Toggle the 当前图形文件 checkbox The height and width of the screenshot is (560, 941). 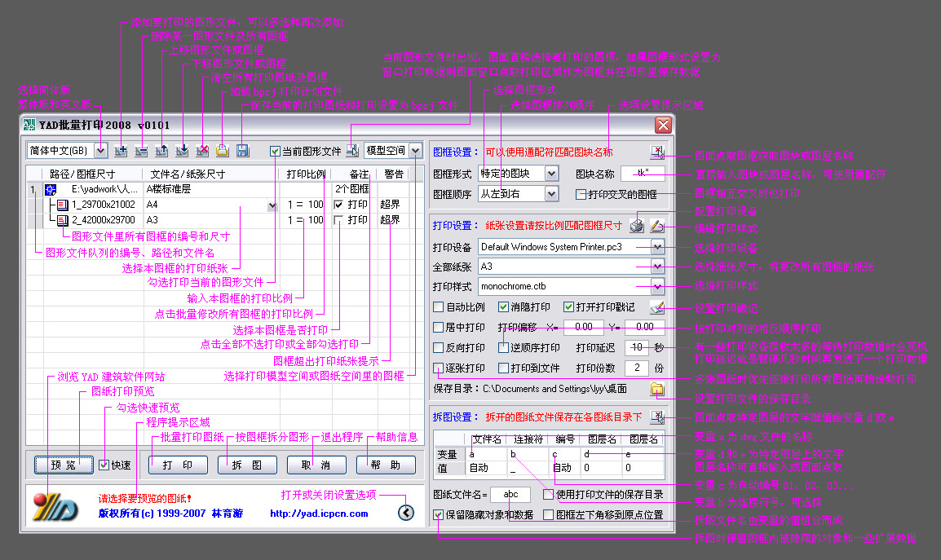tap(275, 152)
